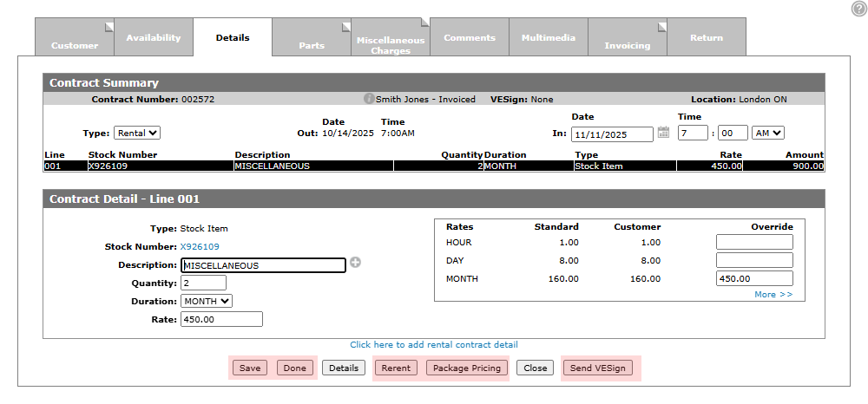
Task: Click the Package Pricing button
Action: pos(467,368)
